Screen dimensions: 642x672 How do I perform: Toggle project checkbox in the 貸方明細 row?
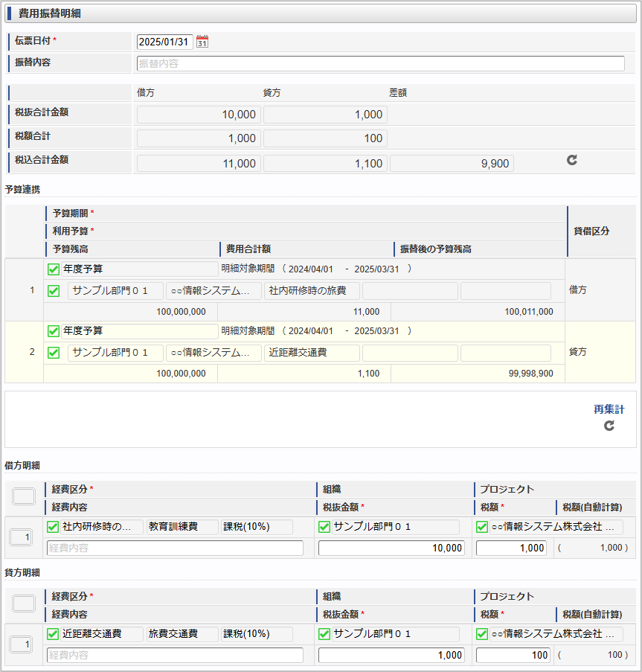point(482,634)
